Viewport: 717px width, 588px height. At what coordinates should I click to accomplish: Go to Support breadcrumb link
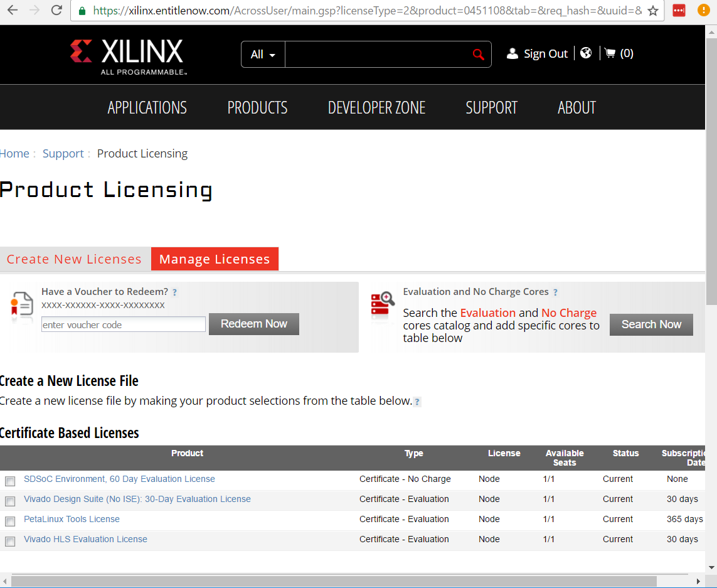(63, 153)
